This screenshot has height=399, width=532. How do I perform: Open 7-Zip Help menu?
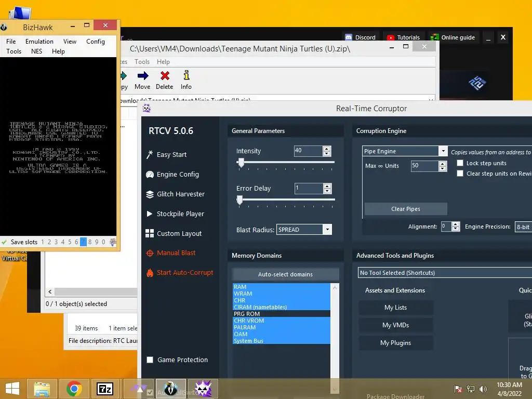[x=163, y=62]
